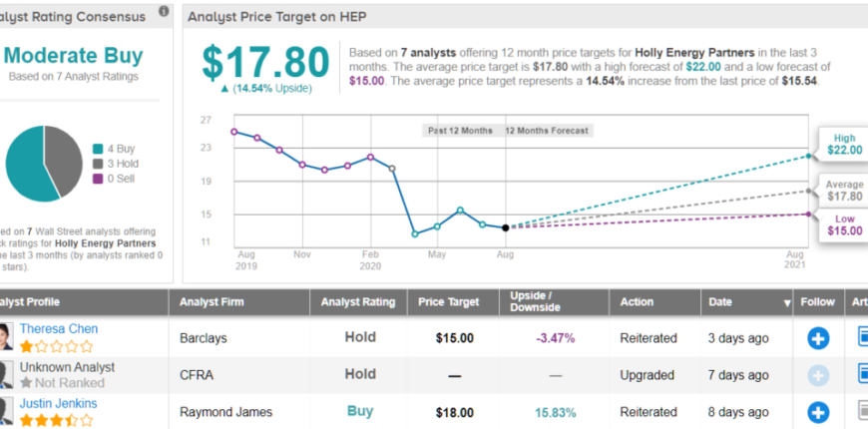Viewport: 868px width, 429px height.
Task: Click the gray Hold legend swatch
Action: (98, 164)
